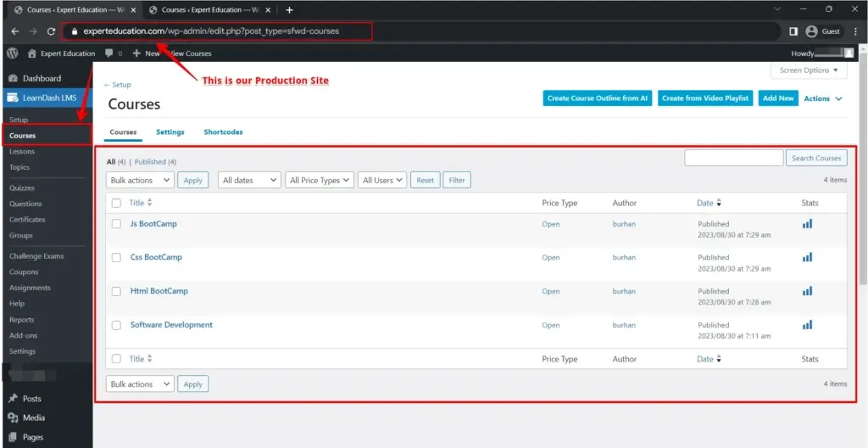
Task: Sort by Title using the header sort arrows
Action: click(149, 203)
